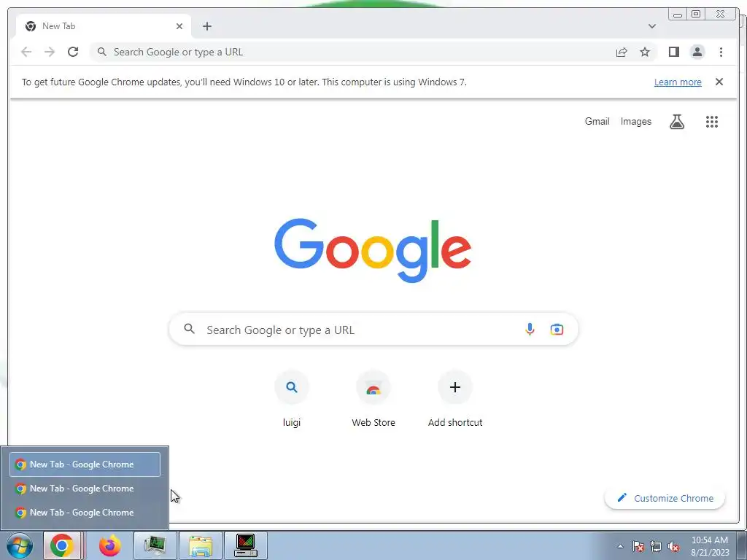Expand the tab search chevron
Viewport: 747px width, 560px height.
pos(652,26)
